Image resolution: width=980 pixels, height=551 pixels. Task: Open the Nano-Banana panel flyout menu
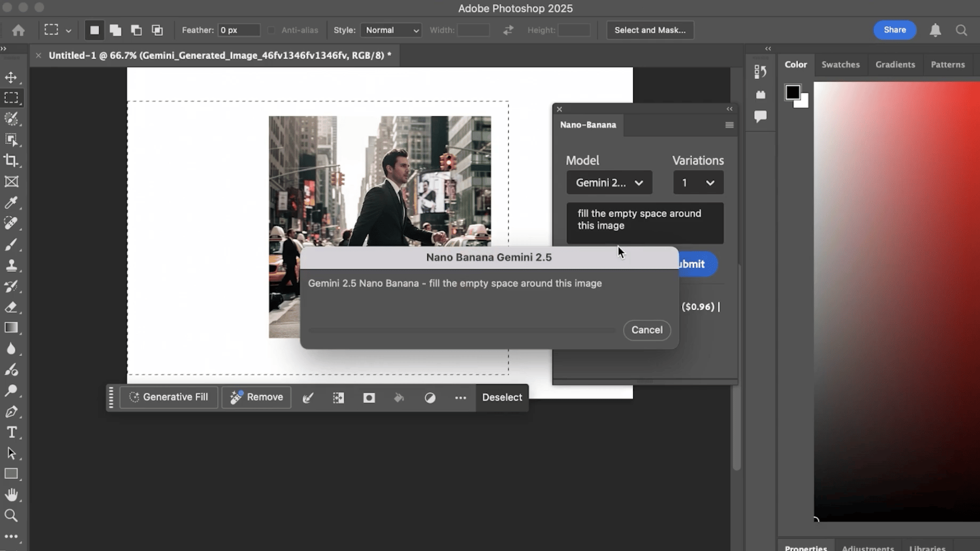[729, 125]
